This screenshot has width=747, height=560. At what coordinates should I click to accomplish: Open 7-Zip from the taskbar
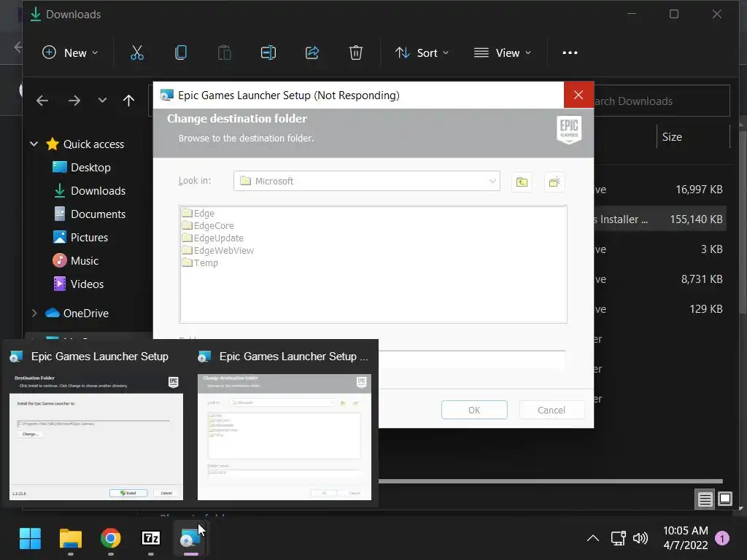click(x=151, y=539)
